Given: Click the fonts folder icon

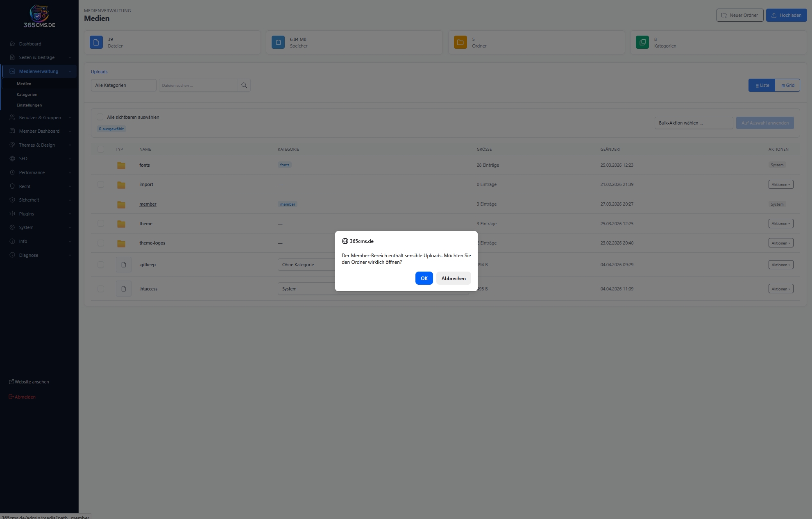Looking at the screenshot, I should pyautogui.click(x=121, y=165).
